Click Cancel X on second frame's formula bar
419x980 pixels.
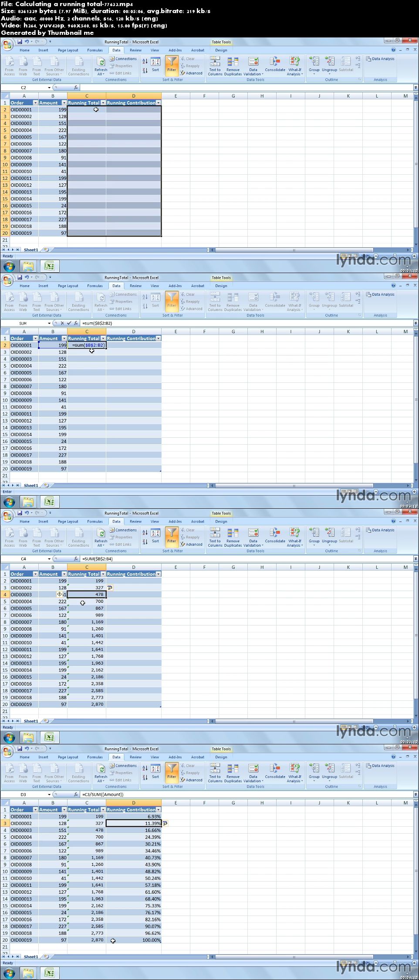click(62, 323)
